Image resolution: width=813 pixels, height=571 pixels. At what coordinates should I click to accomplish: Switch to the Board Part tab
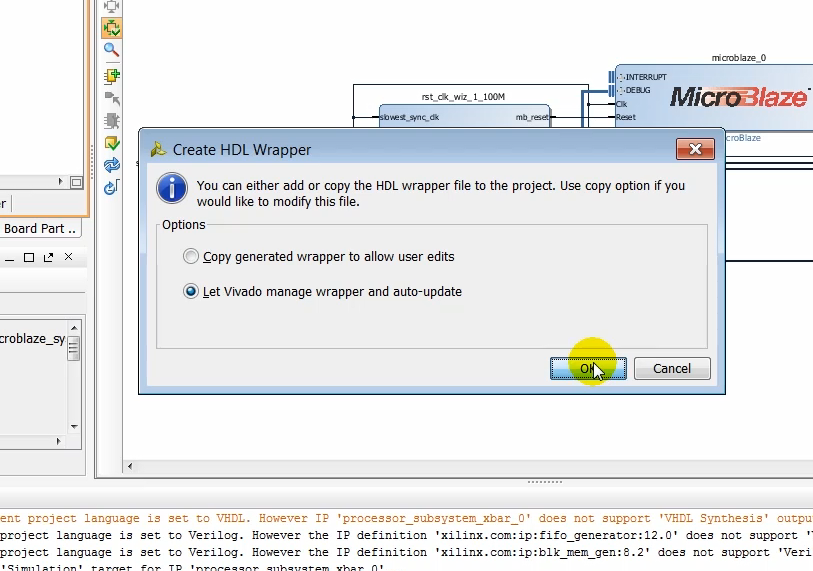point(40,229)
